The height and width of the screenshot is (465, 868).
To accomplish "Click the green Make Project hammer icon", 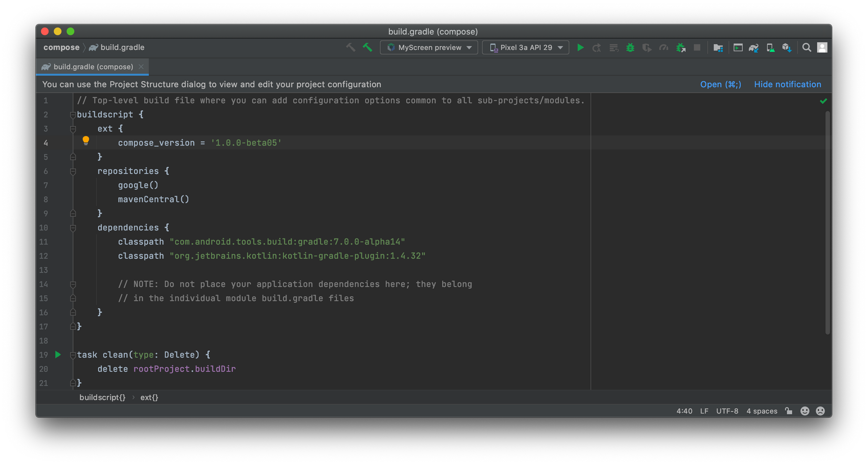I will point(367,47).
